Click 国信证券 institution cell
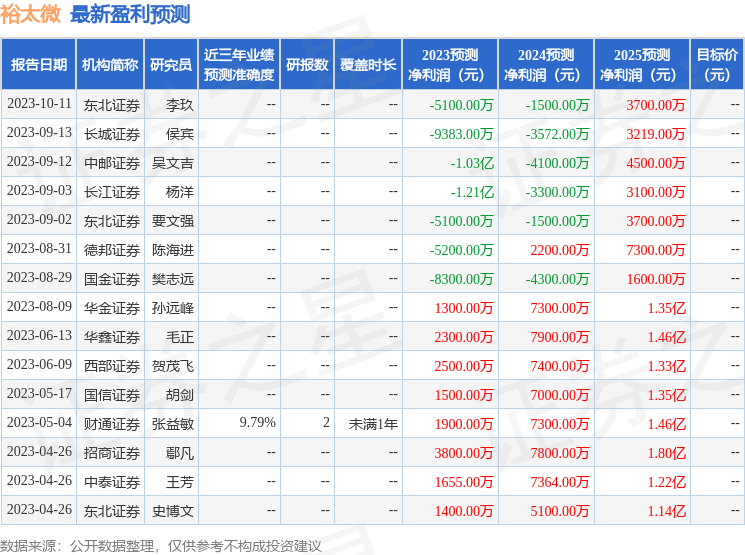This screenshot has height=555, width=745. click(x=112, y=395)
